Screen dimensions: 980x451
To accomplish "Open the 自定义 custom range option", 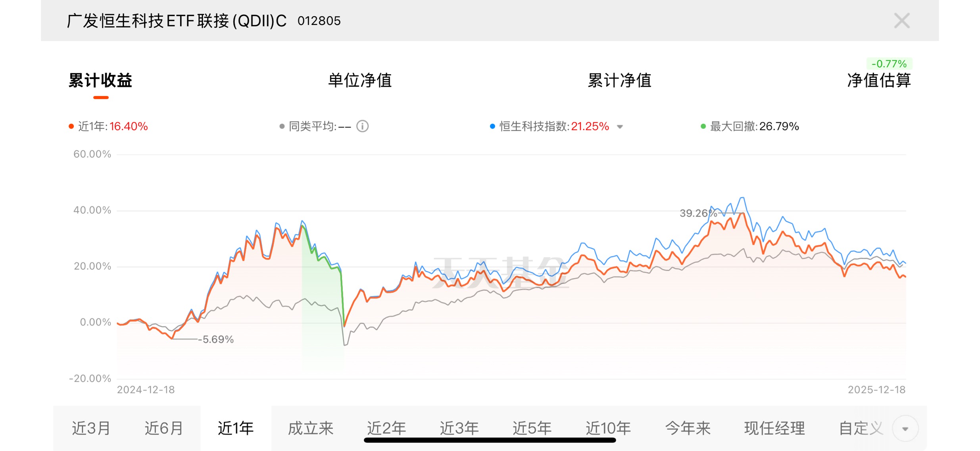I will tap(860, 428).
